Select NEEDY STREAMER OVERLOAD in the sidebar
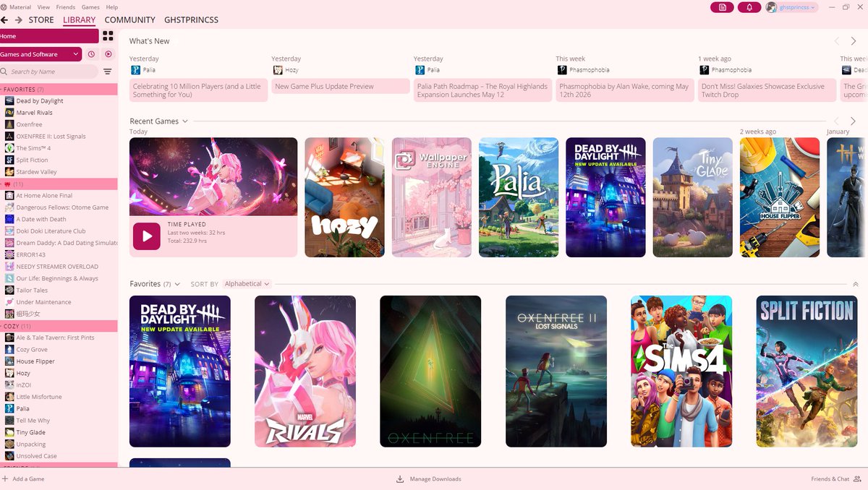868x490 pixels. (x=57, y=267)
